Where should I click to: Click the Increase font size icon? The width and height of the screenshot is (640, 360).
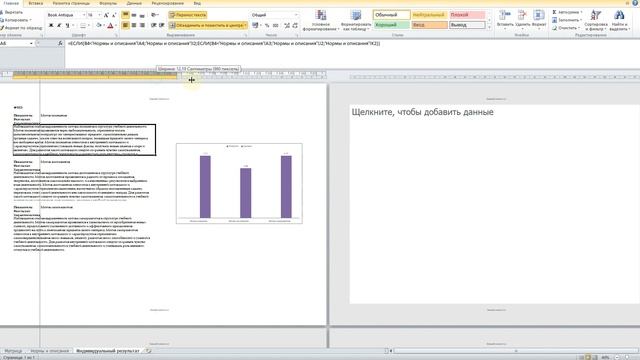[106, 15]
